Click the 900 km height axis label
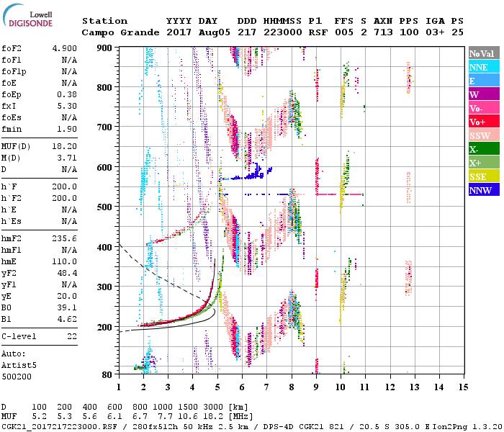 [x=105, y=48]
